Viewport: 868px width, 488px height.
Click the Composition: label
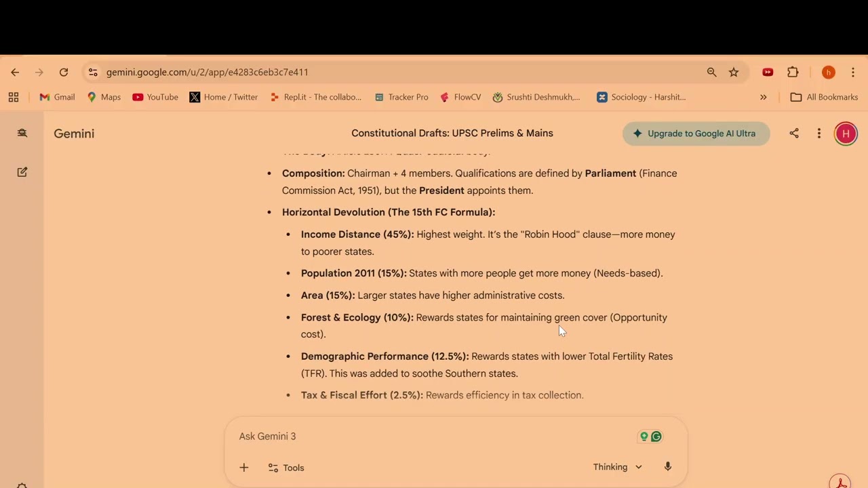coord(313,174)
